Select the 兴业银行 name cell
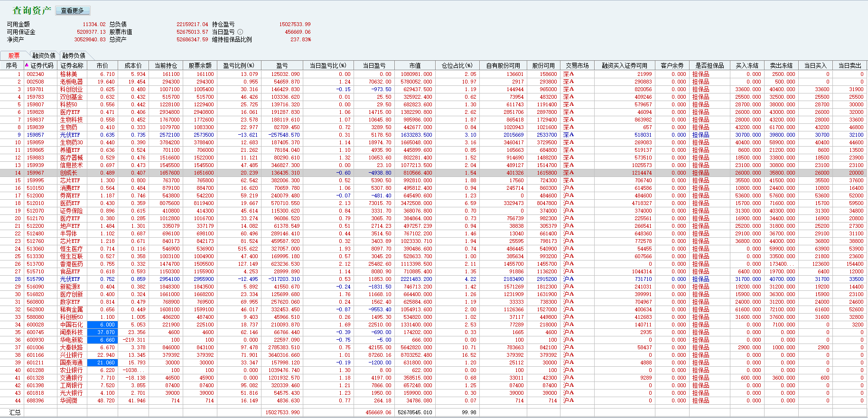 click(71, 355)
